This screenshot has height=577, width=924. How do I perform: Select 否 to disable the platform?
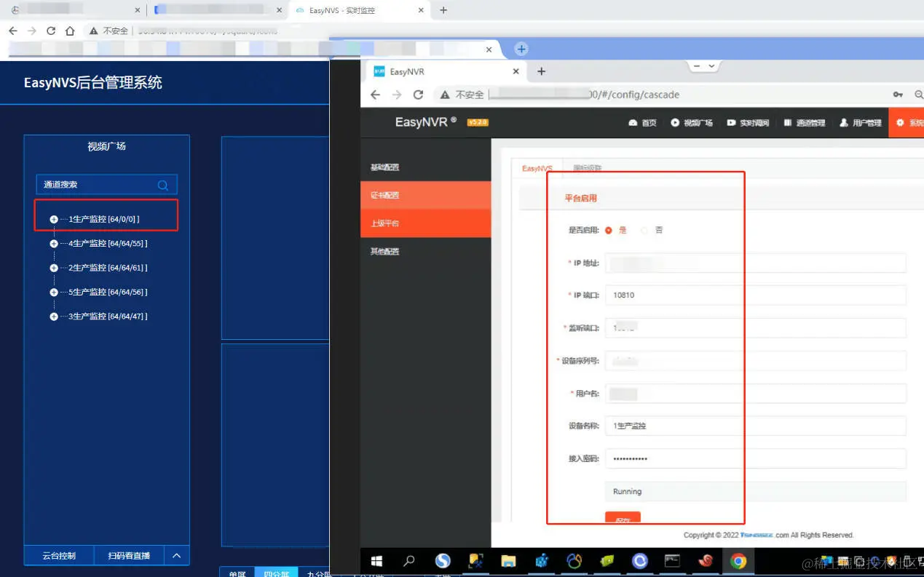point(644,230)
